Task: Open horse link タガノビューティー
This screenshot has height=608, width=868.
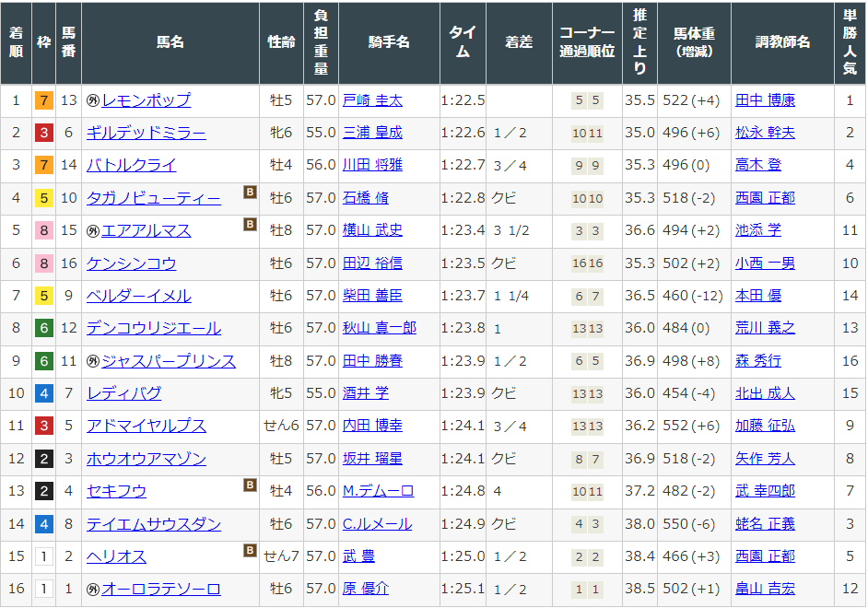Action: (x=153, y=198)
